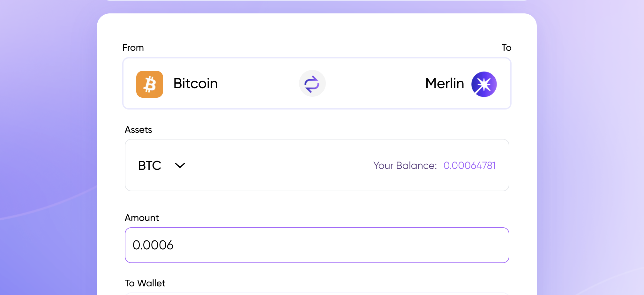Click Your Balance to use maximum

(x=405, y=165)
